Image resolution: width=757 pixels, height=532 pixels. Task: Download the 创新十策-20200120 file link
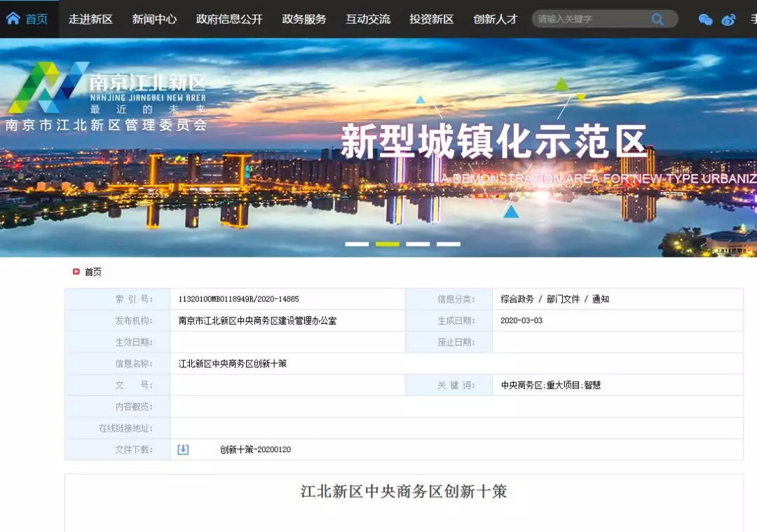pyautogui.click(x=255, y=449)
